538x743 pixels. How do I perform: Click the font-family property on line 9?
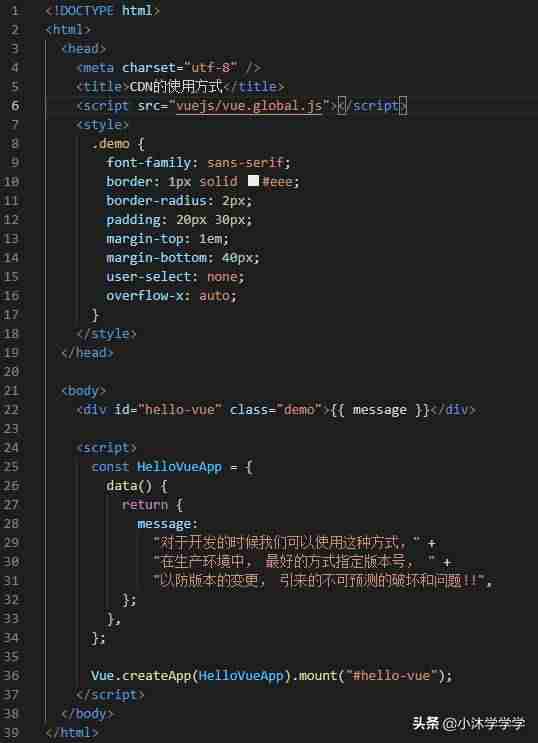(148, 162)
